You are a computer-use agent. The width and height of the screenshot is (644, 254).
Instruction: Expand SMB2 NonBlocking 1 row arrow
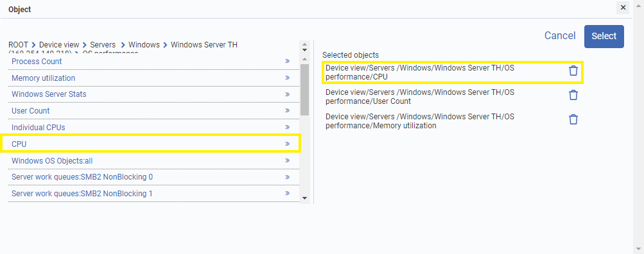click(288, 193)
